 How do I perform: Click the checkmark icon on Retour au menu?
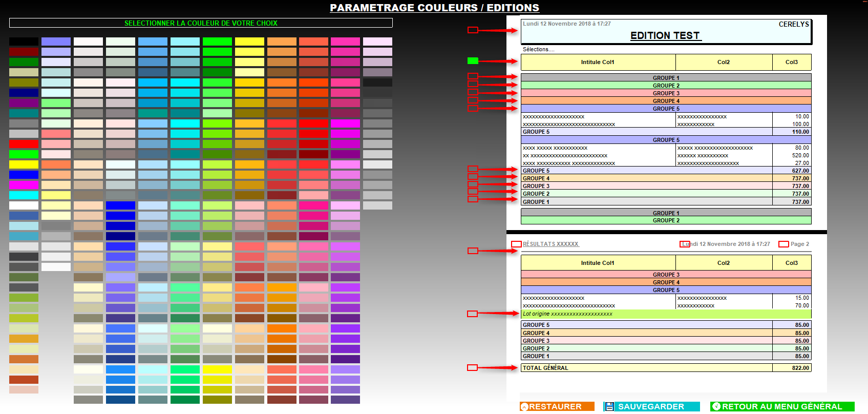(x=716, y=407)
